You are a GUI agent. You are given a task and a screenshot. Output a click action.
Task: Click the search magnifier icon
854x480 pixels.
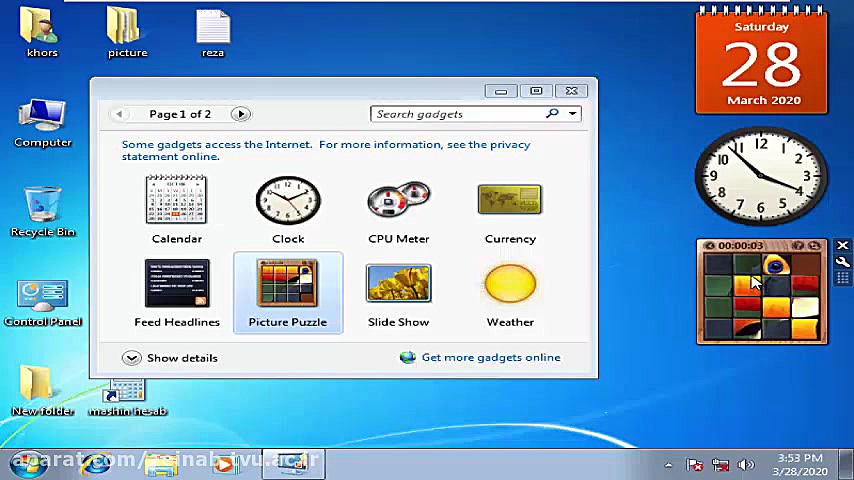click(x=552, y=113)
